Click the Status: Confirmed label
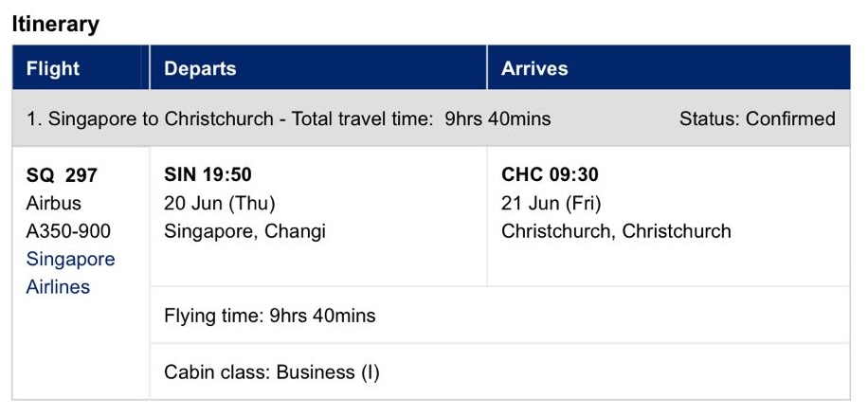This screenshot has height=417, width=868. (x=757, y=118)
